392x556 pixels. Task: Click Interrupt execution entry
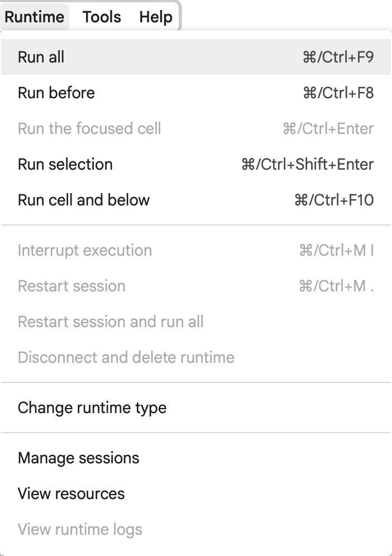[x=196, y=250]
